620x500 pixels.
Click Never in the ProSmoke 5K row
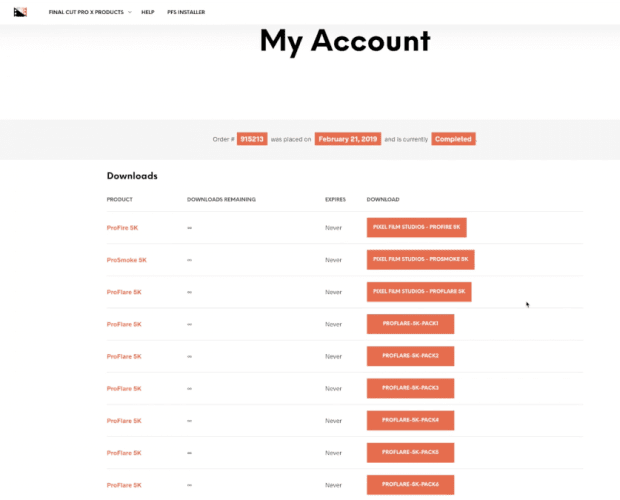click(x=333, y=260)
